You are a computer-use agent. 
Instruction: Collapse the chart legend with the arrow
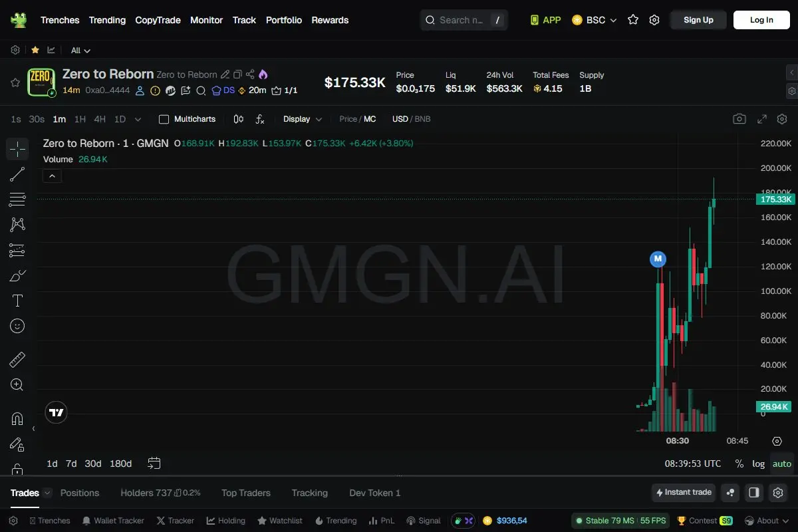(52, 176)
